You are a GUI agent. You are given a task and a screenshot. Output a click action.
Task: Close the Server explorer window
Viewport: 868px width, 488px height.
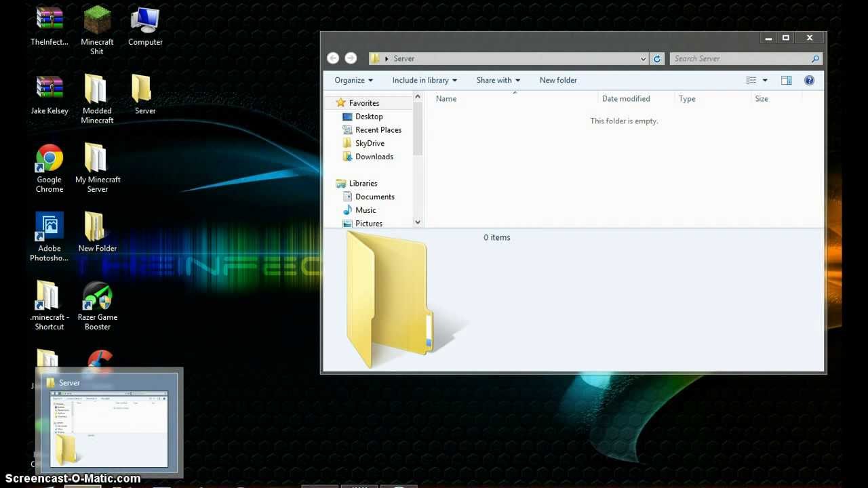click(810, 39)
